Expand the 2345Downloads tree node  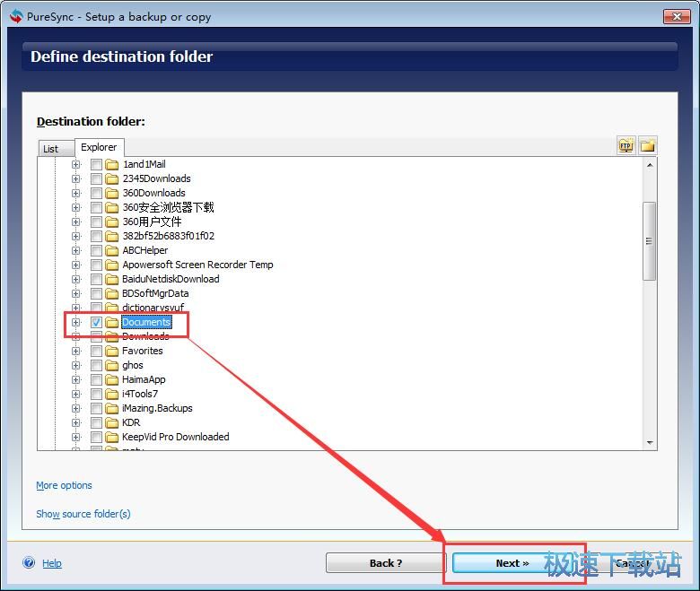pos(76,178)
